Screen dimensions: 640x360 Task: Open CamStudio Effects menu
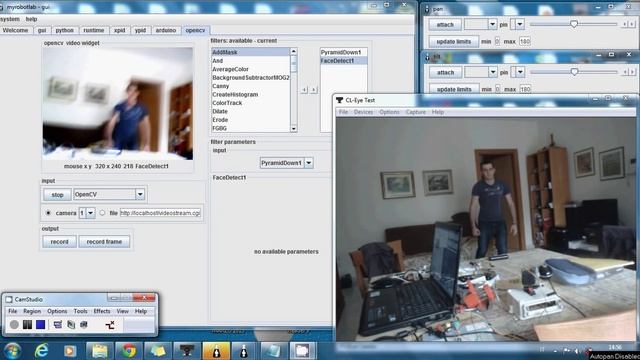point(102,311)
